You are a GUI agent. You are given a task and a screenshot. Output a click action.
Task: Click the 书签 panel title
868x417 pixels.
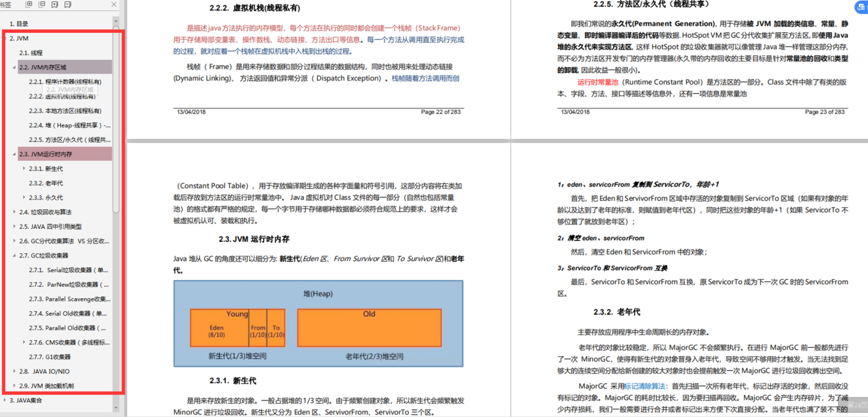point(6,5)
